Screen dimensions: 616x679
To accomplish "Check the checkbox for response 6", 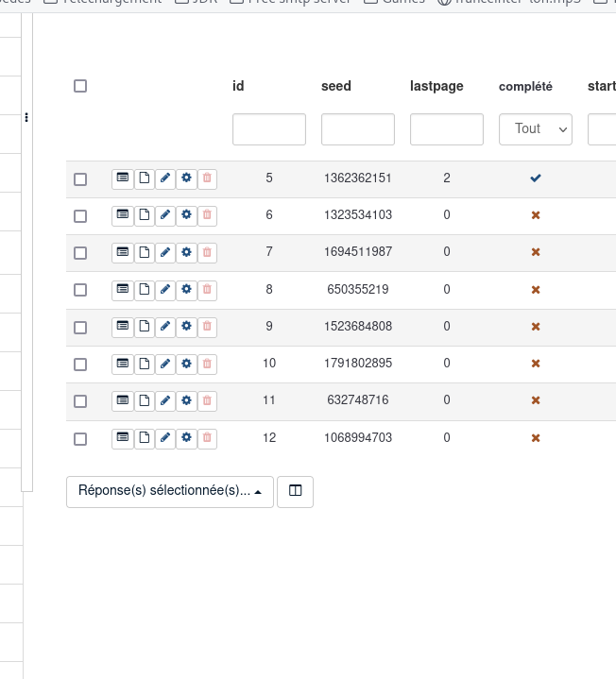I will coord(80,216).
